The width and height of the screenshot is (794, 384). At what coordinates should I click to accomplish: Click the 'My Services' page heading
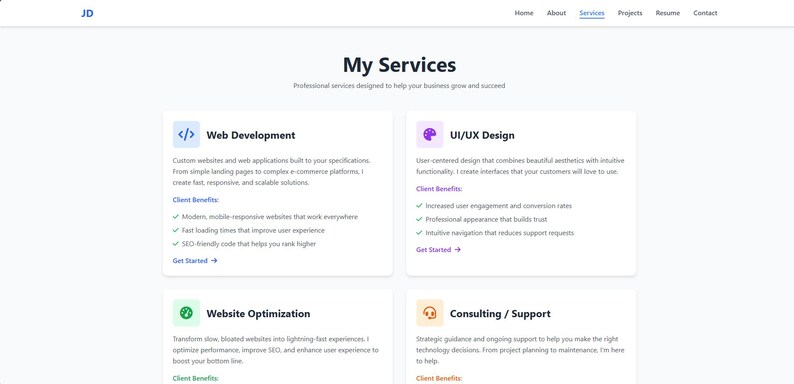click(399, 65)
